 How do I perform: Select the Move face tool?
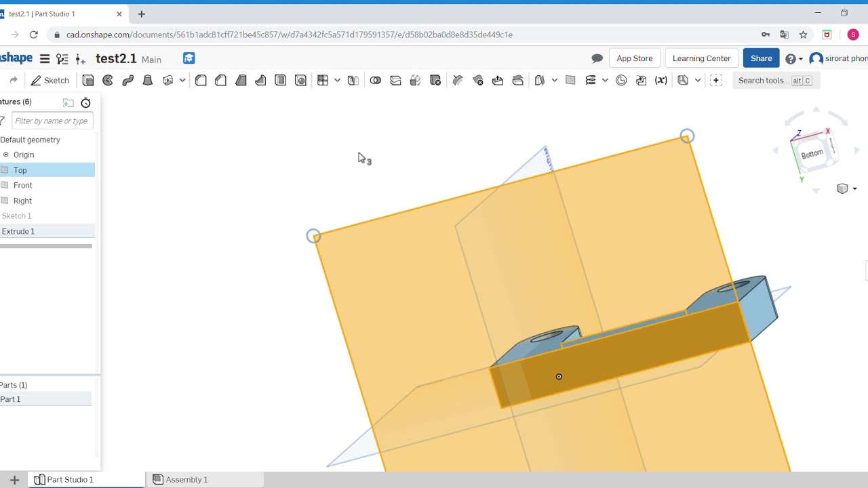point(498,81)
